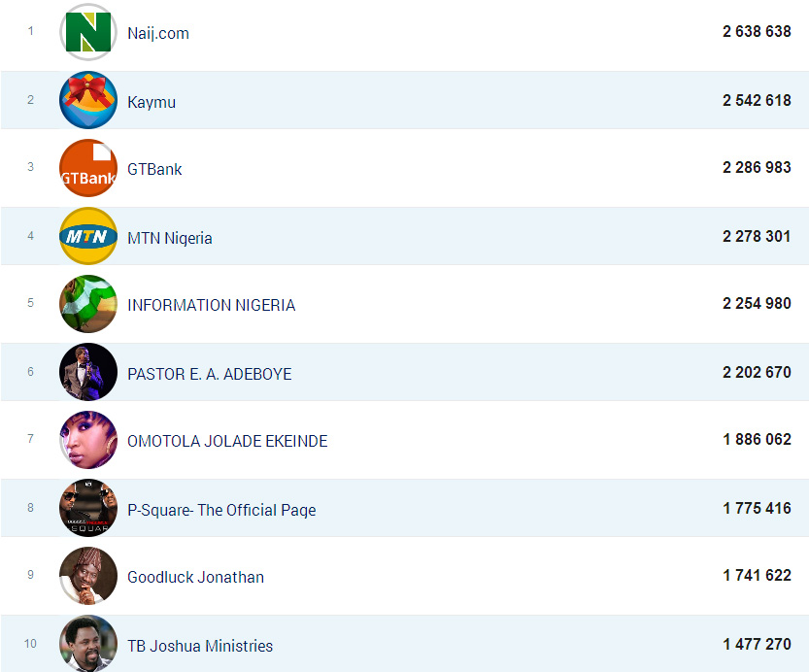Click the INFORMATION NIGERIA text link
The height and width of the screenshot is (672, 809).
pyautogui.click(x=211, y=305)
